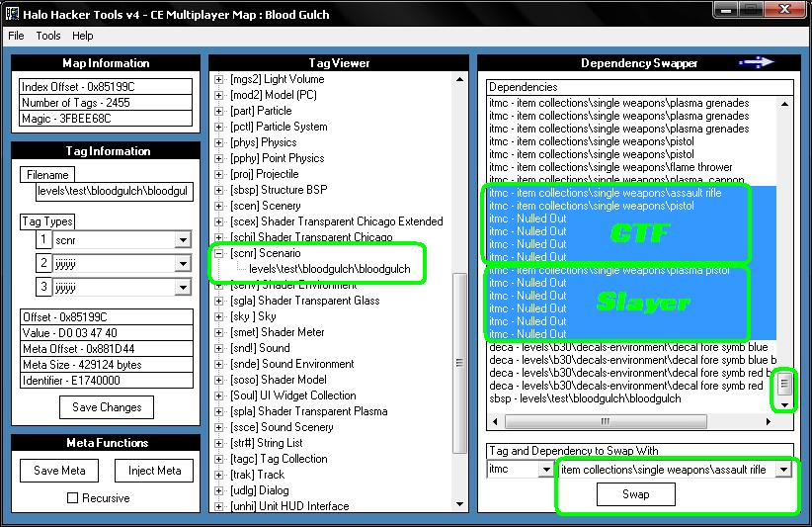Open the assault rifle swap dependency dropdown

[783, 470]
